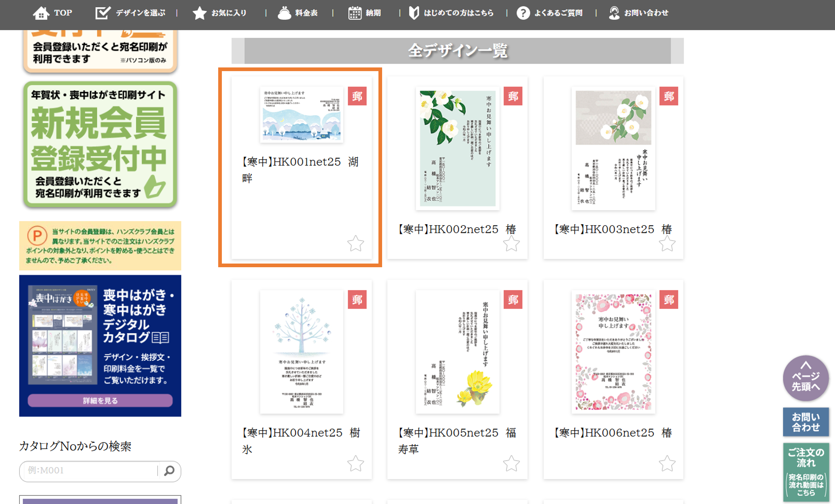Viewport: 835px width, 504px height.
Task: Toggle favorite star on HK002net25 椿
Action: (511, 243)
